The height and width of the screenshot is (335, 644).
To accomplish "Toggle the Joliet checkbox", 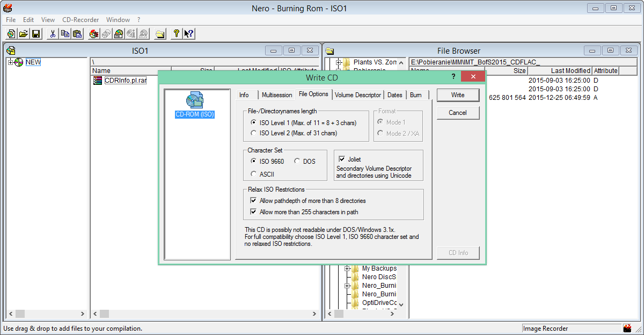I will click(341, 159).
